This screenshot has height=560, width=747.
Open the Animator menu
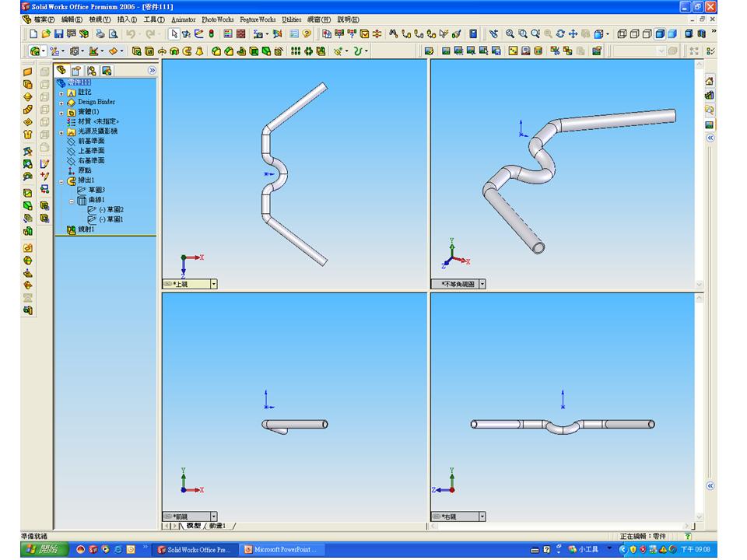click(x=184, y=19)
